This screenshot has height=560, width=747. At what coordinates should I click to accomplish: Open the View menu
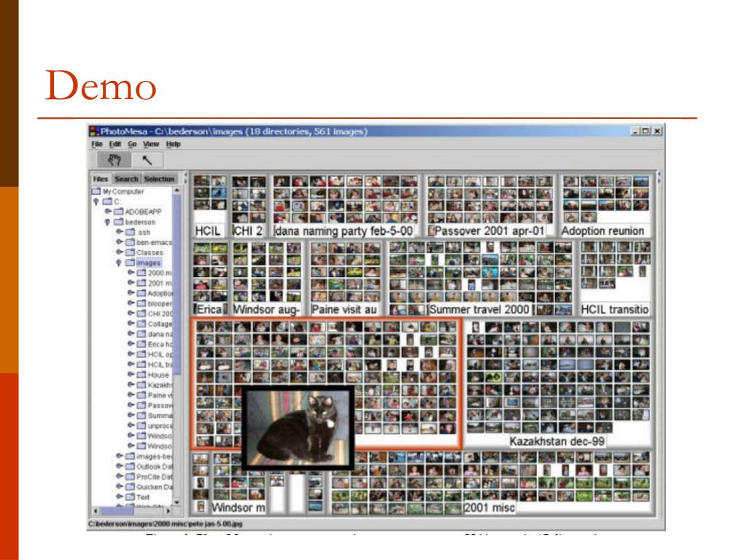pyautogui.click(x=151, y=144)
